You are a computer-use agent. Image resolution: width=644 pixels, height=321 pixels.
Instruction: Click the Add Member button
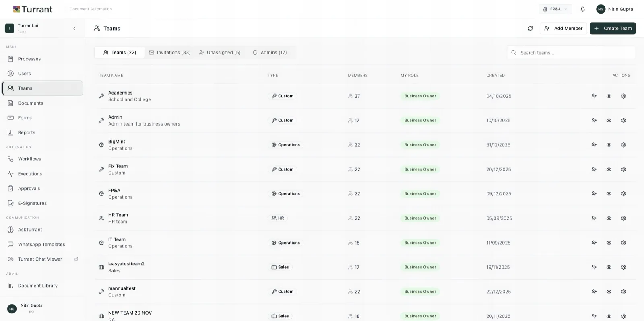(563, 28)
